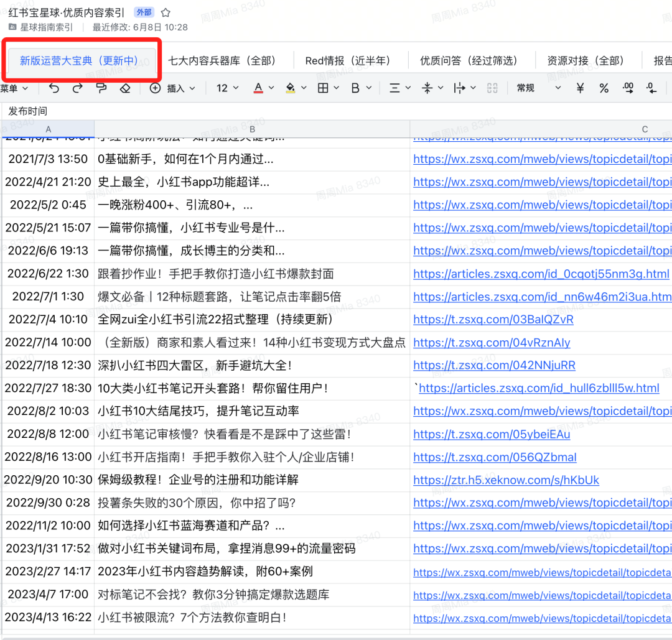Screen dimensions: 672x640
Task: Click the cell borders grid icon
Action: (x=323, y=88)
